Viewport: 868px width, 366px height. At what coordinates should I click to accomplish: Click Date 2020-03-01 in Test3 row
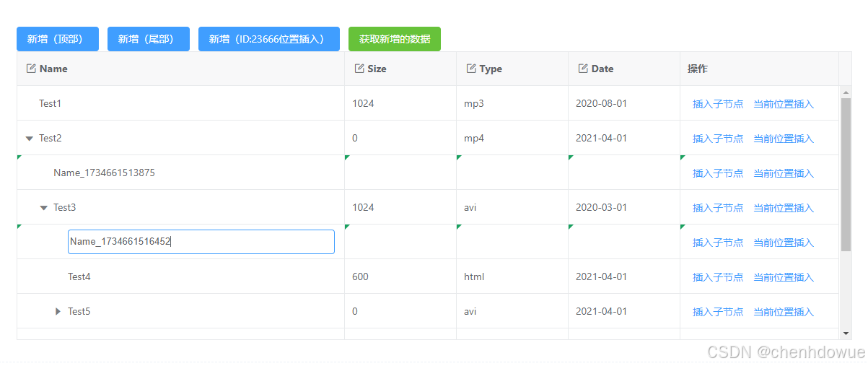coord(601,208)
